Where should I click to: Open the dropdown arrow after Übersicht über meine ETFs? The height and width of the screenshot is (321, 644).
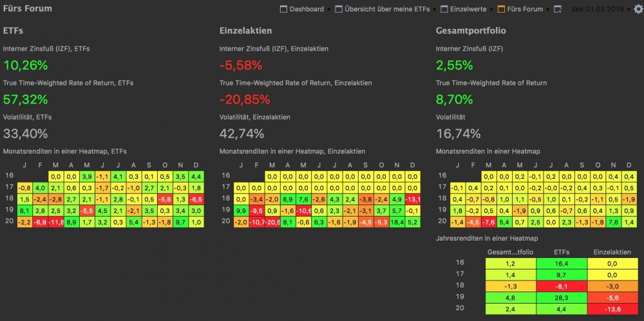434,10
